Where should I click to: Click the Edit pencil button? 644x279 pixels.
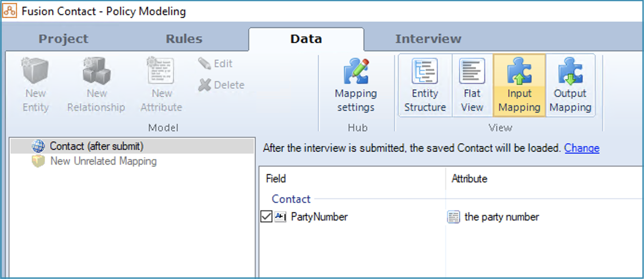click(x=216, y=64)
